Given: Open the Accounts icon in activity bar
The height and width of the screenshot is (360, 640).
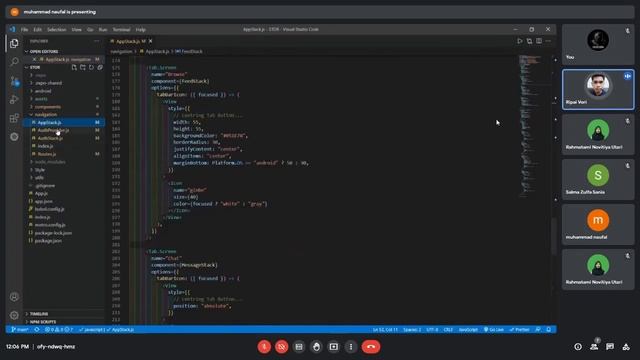Looking at the screenshot, I should coord(14,297).
